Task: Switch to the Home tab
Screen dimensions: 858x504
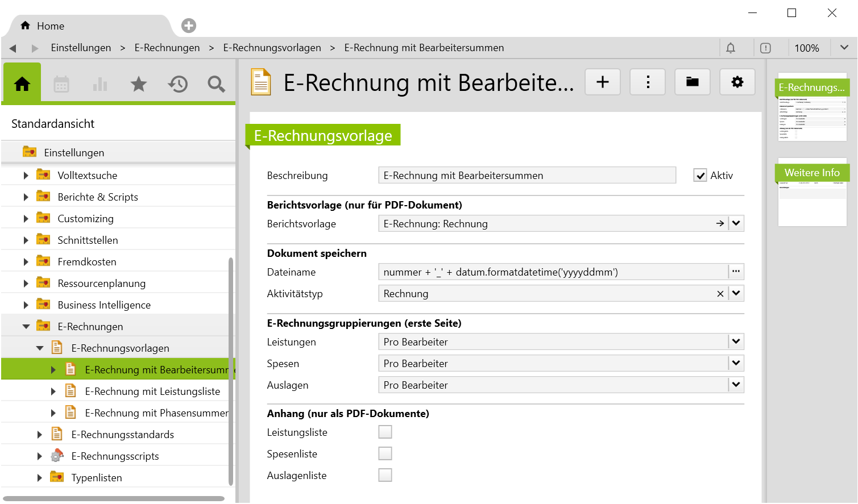Action: pyautogui.click(x=43, y=26)
